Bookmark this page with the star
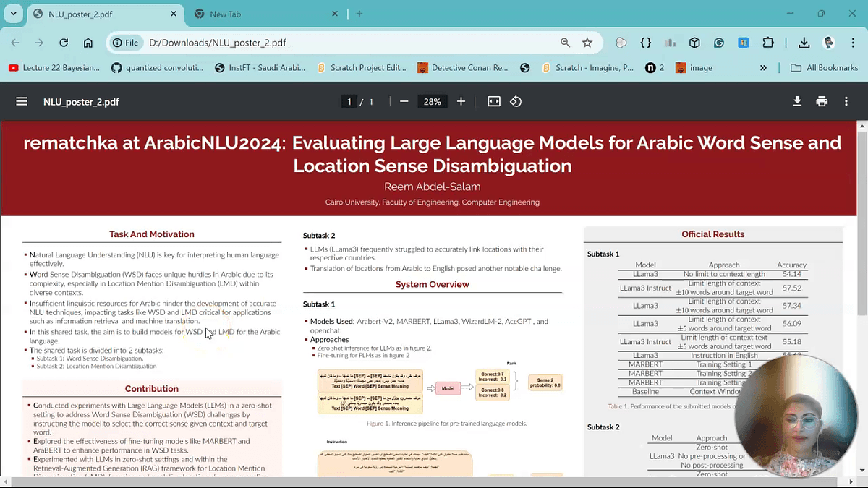This screenshot has height=488, width=868. point(587,43)
